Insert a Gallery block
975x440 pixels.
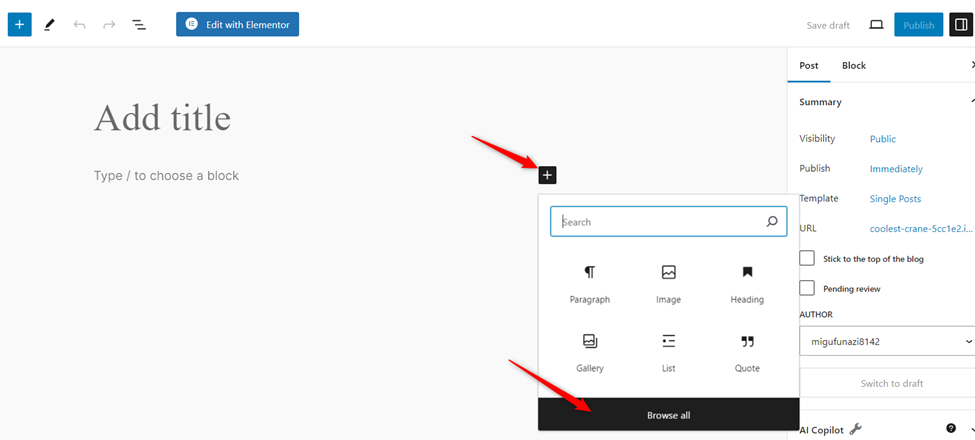589,353
